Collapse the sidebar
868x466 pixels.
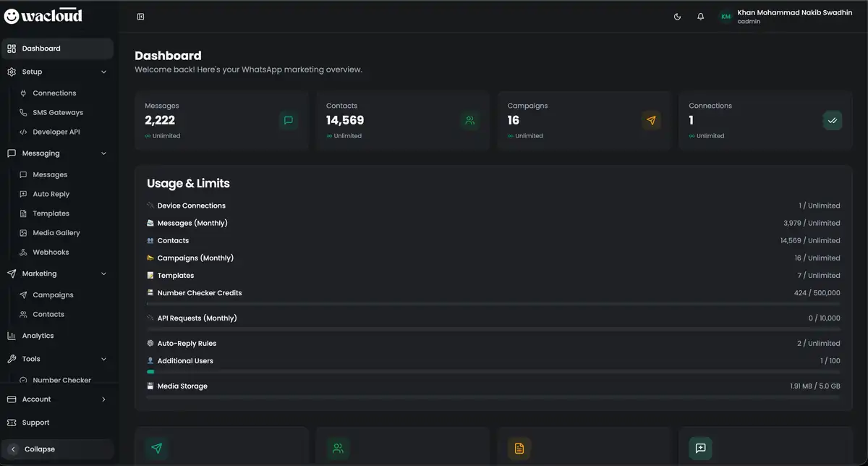[57, 449]
